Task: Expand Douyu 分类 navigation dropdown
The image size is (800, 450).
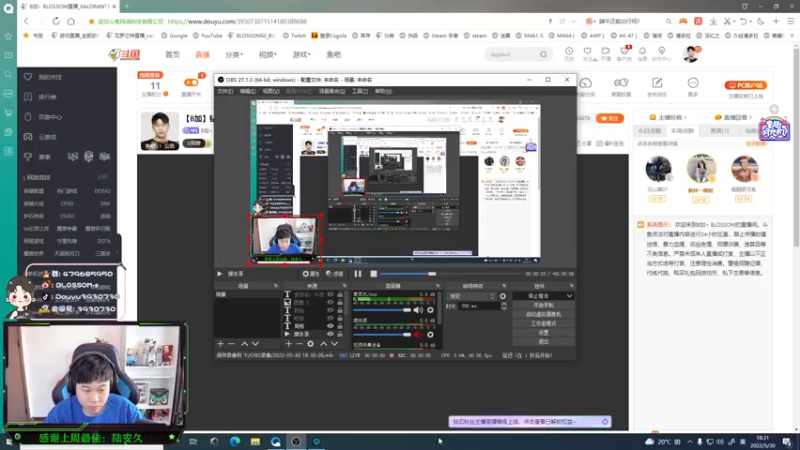Action: click(234, 55)
